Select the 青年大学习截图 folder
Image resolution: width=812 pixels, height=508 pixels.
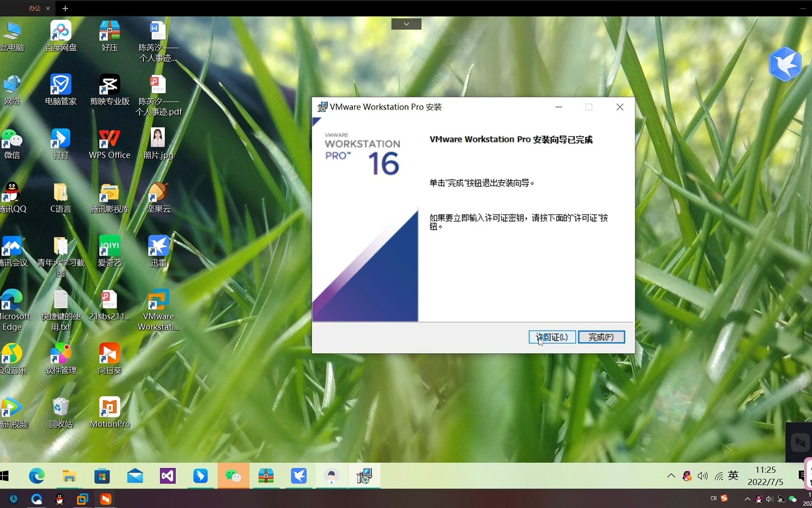point(61,256)
